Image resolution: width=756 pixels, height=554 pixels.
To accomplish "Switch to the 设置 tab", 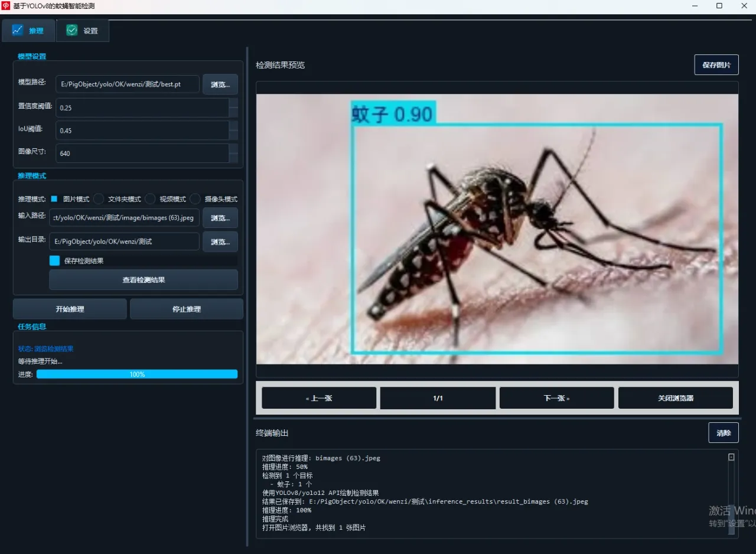I will click(x=83, y=31).
